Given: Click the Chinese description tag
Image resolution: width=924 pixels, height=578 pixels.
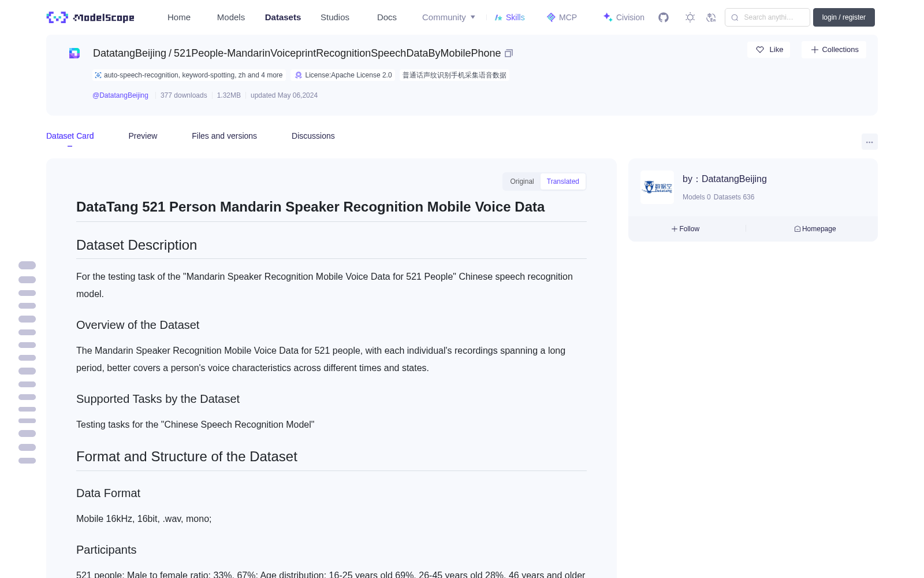Looking at the screenshot, I should 454,75.
